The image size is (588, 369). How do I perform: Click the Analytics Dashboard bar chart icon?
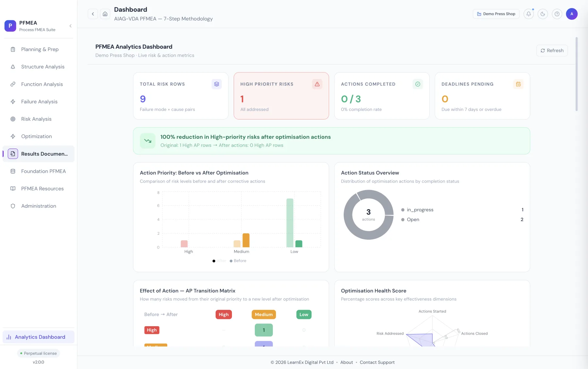click(9, 337)
